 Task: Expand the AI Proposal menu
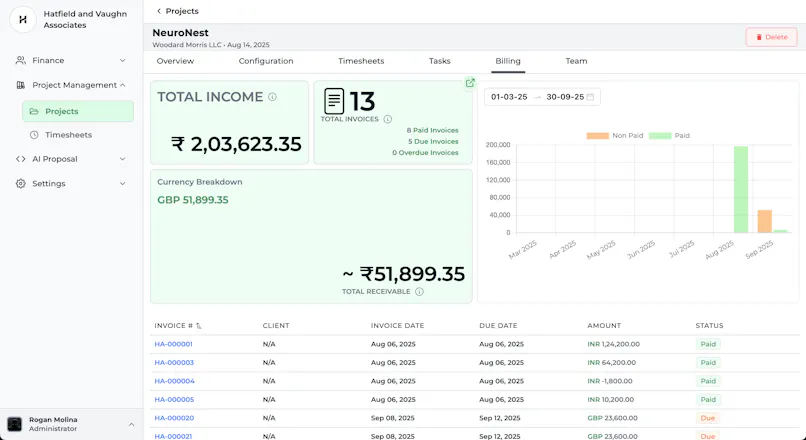pyautogui.click(x=71, y=159)
